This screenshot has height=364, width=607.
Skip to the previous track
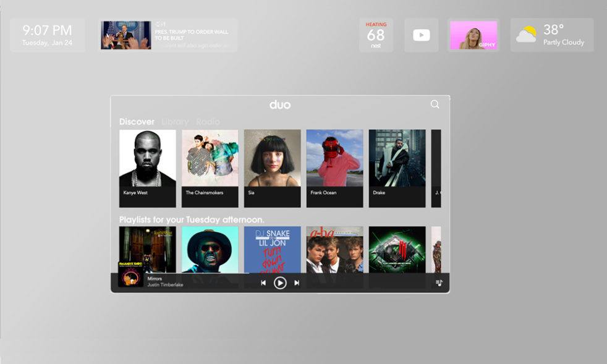[x=263, y=283]
